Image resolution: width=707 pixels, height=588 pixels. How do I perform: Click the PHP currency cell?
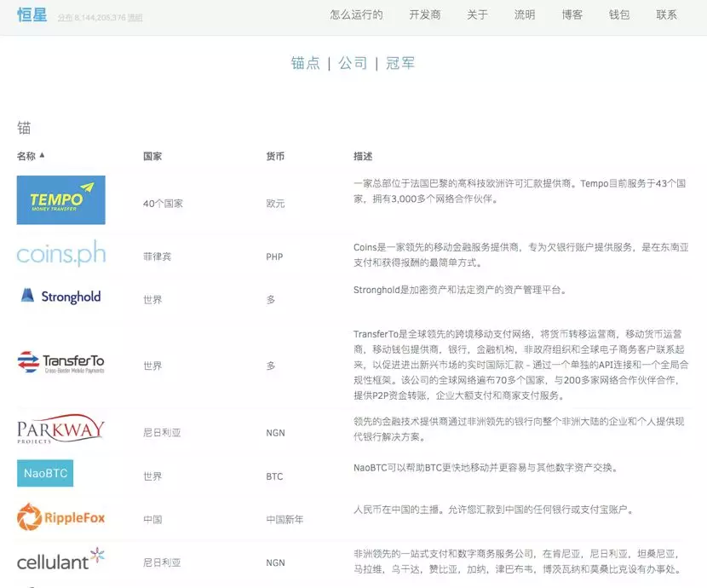274,257
